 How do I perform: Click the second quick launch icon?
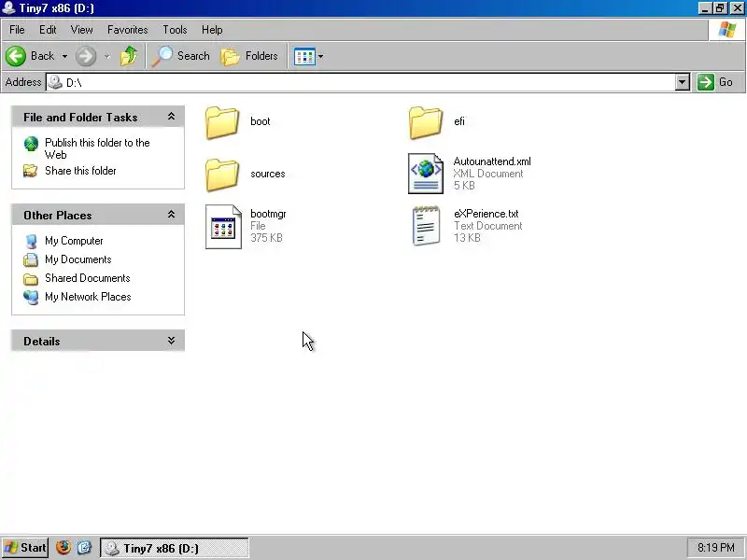point(84,548)
